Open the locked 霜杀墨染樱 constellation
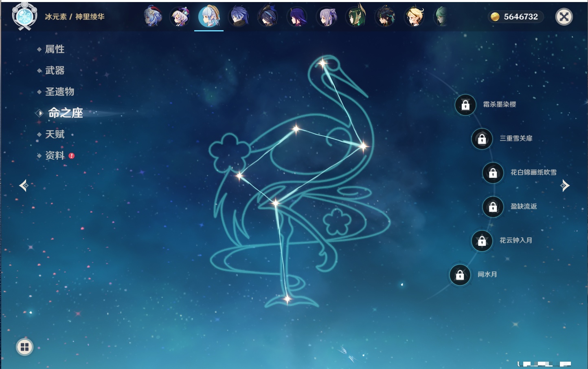The image size is (588, 369). pos(465,105)
